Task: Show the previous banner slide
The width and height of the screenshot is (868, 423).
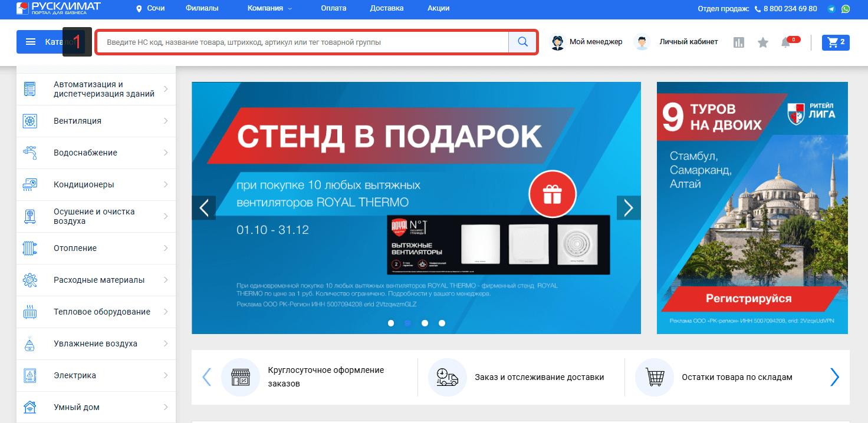Action: click(204, 207)
